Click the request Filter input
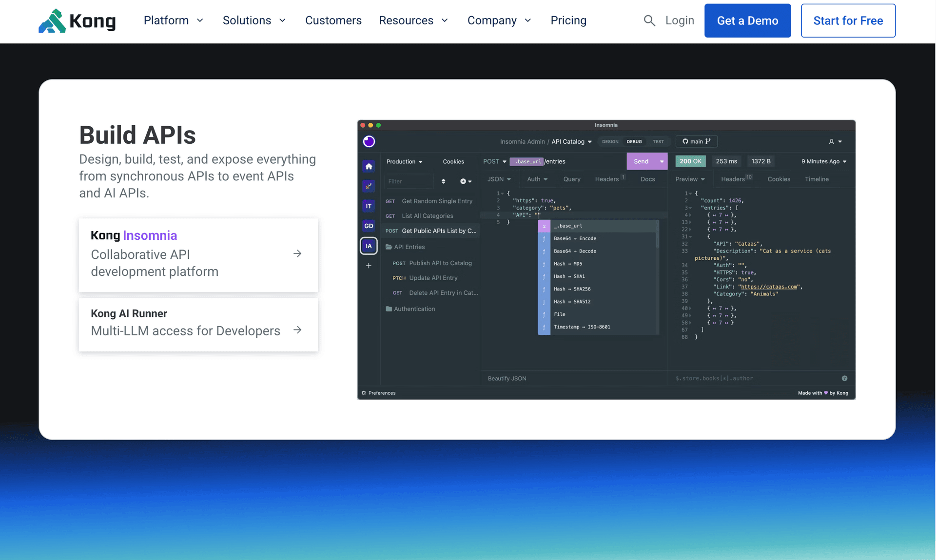 (x=409, y=181)
